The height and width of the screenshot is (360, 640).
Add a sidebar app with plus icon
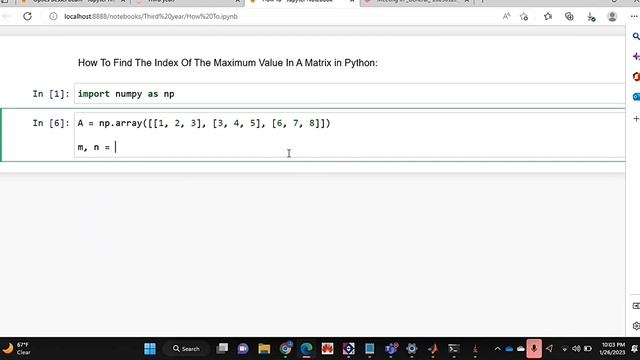coord(636,119)
